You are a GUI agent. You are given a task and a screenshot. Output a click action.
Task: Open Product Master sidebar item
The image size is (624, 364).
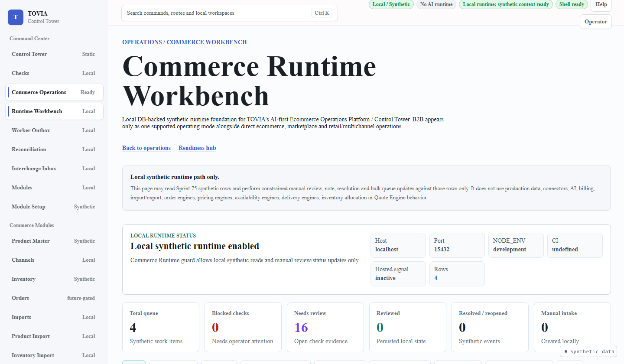click(x=54, y=241)
